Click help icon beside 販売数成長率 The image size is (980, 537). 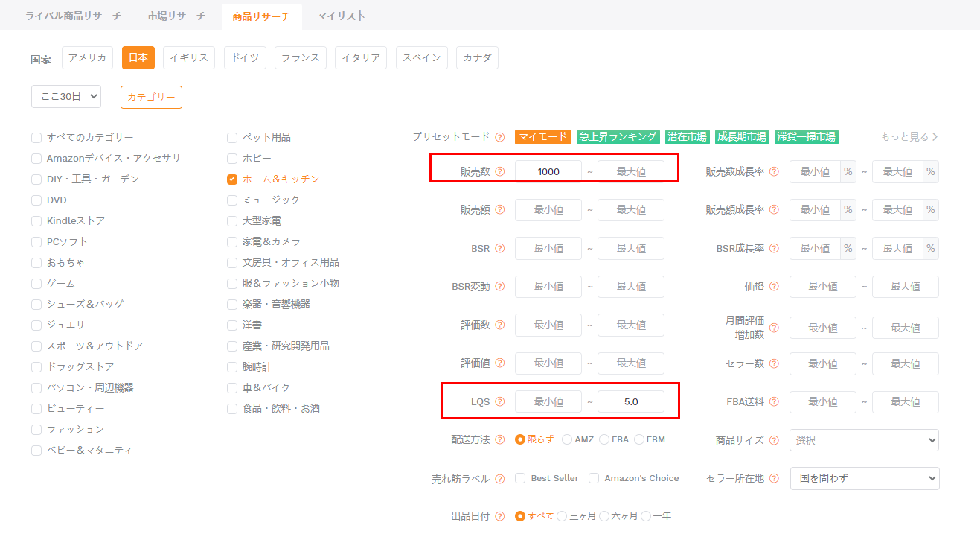[x=775, y=171]
